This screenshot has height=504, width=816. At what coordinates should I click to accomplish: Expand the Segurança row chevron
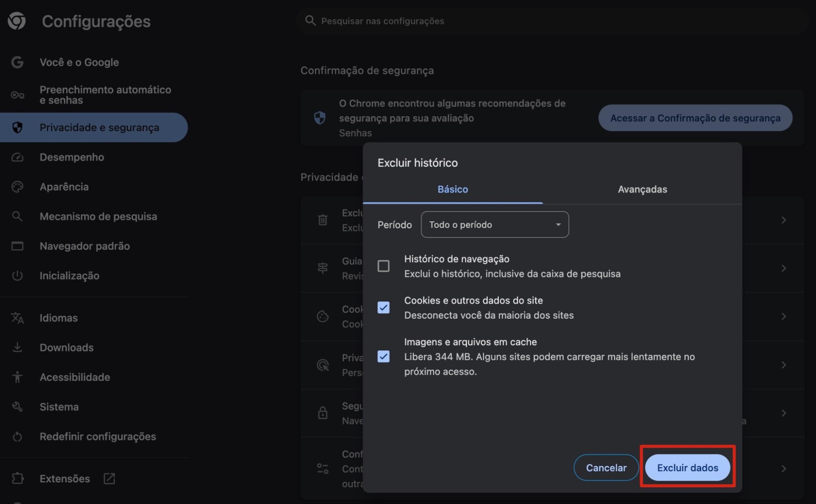784,413
